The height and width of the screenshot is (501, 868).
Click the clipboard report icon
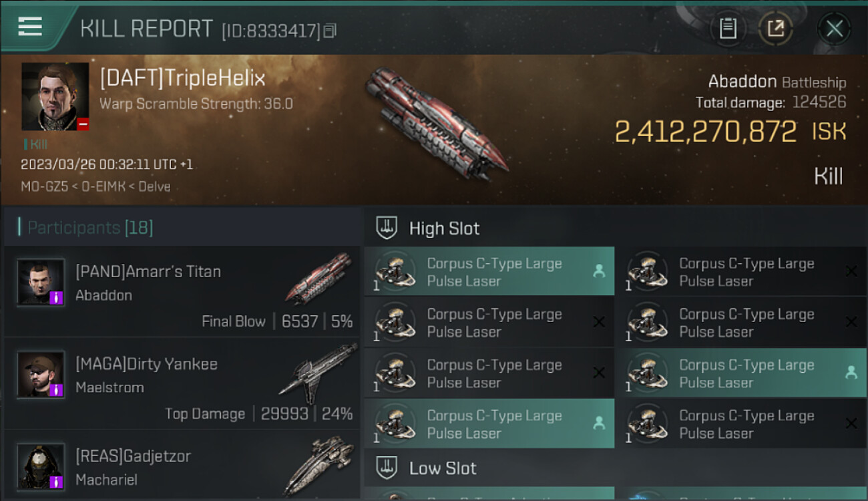tap(728, 29)
